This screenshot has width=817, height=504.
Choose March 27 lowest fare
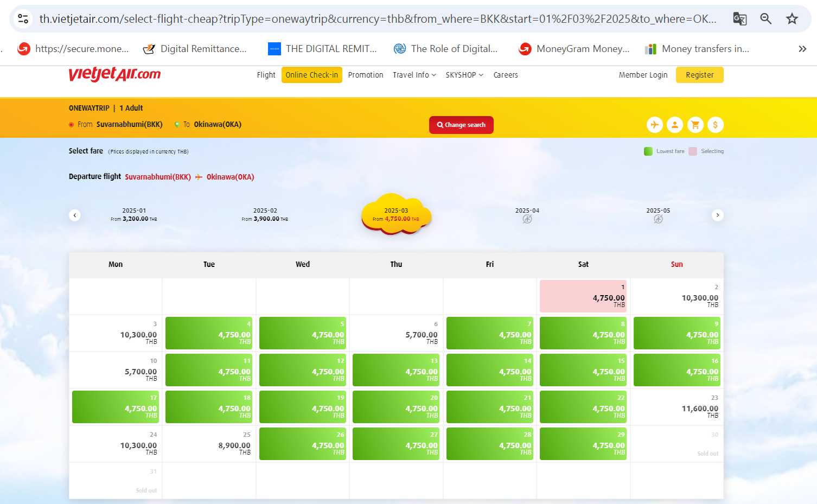(x=396, y=444)
